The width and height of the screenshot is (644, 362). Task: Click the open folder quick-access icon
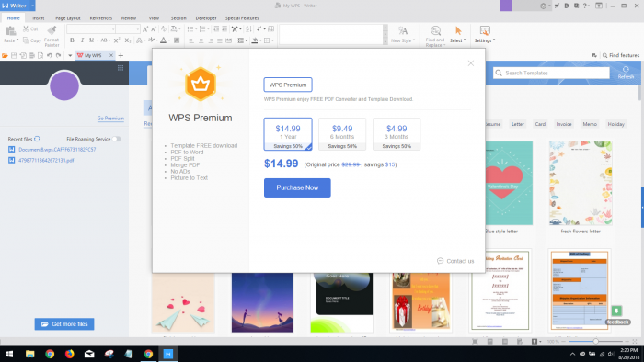tap(5, 55)
